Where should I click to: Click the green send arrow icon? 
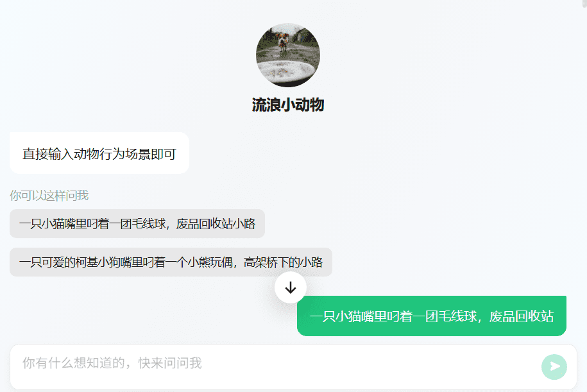click(554, 366)
